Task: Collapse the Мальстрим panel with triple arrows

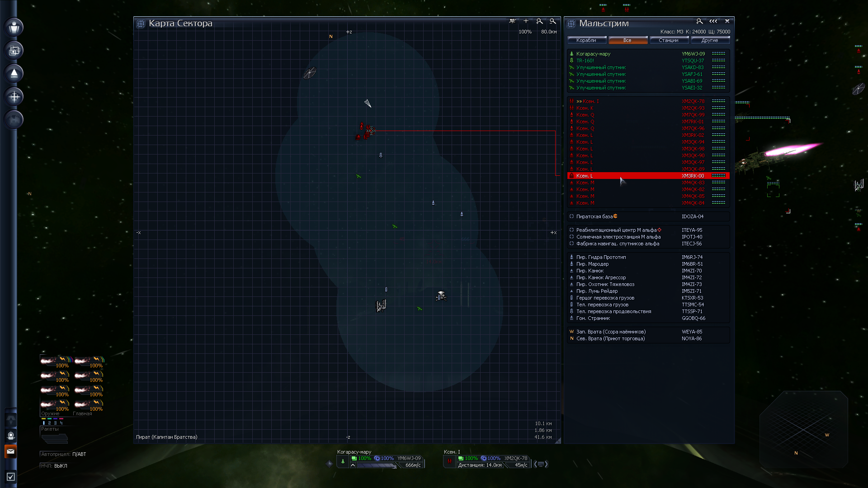Action: (713, 21)
